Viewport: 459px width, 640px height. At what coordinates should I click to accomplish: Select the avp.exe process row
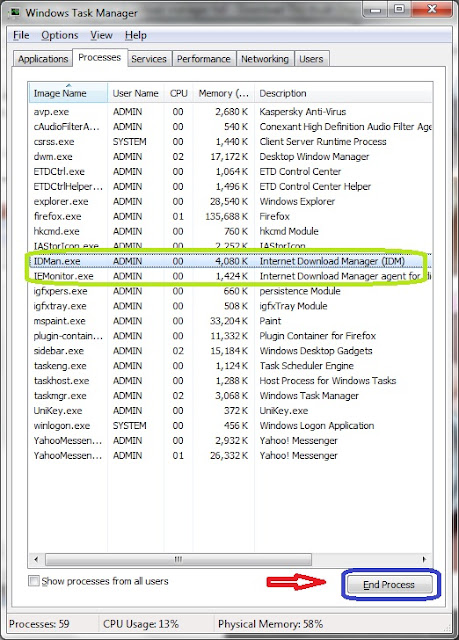[x=231, y=112]
